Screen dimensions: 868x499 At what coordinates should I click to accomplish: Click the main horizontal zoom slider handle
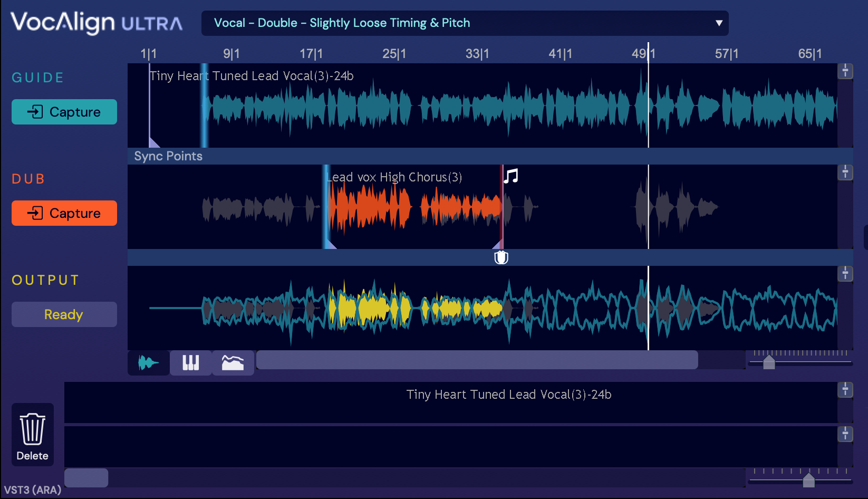(769, 362)
